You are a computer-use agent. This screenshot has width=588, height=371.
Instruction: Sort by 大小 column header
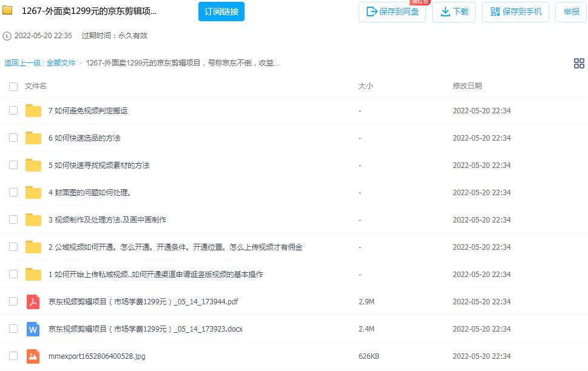pos(366,86)
